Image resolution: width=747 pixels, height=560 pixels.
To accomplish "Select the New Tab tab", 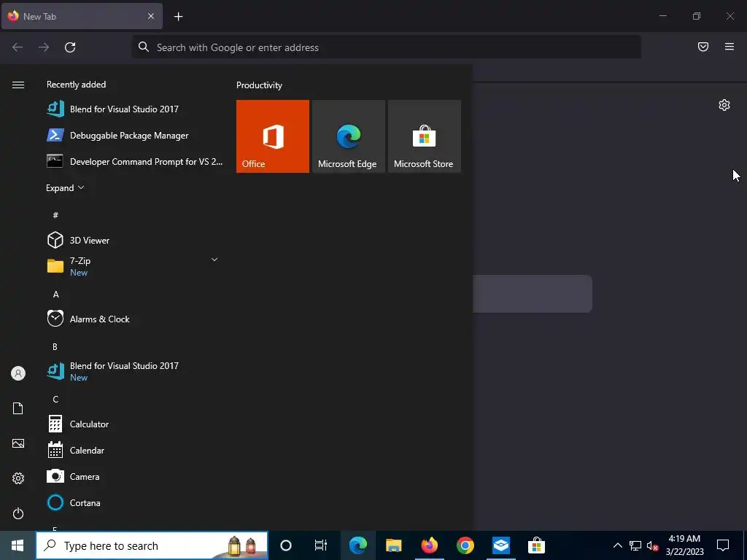I will pyautogui.click(x=82, y=16).
